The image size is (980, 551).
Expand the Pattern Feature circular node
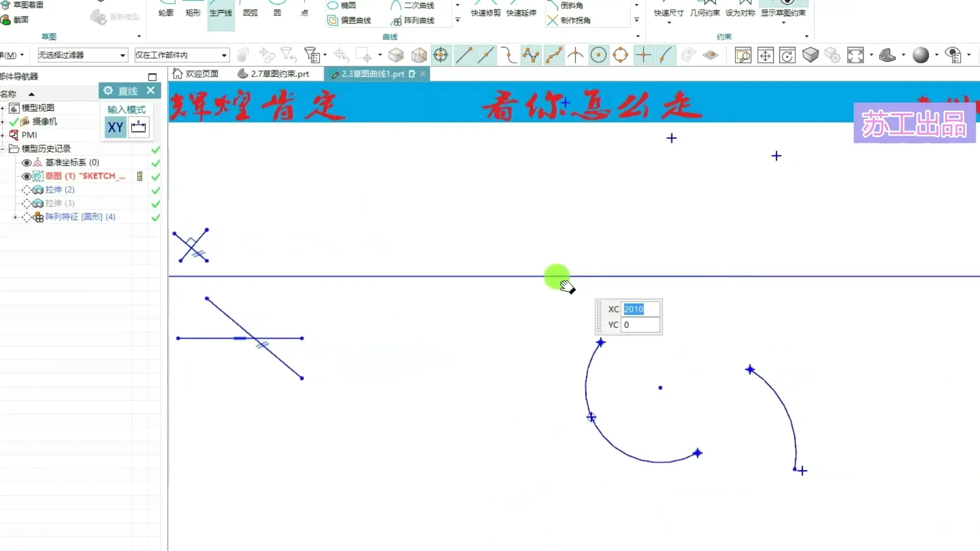tap(15, 217)
